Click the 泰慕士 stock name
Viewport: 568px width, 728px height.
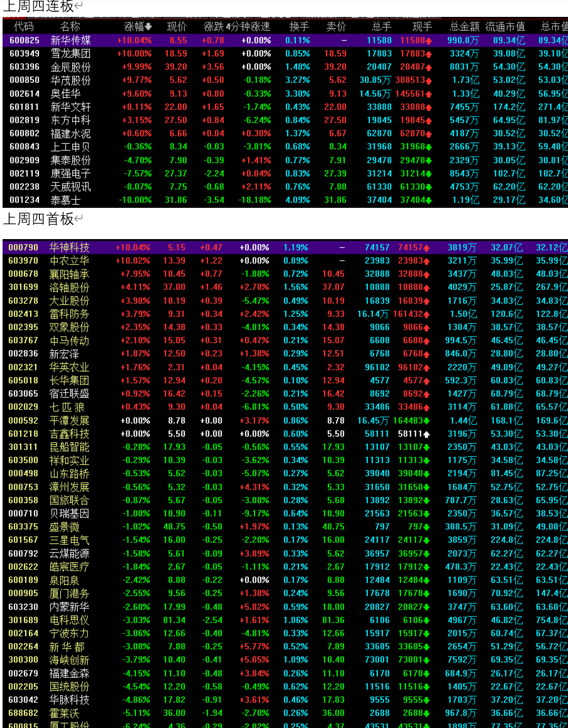click(x=65, y=200)
